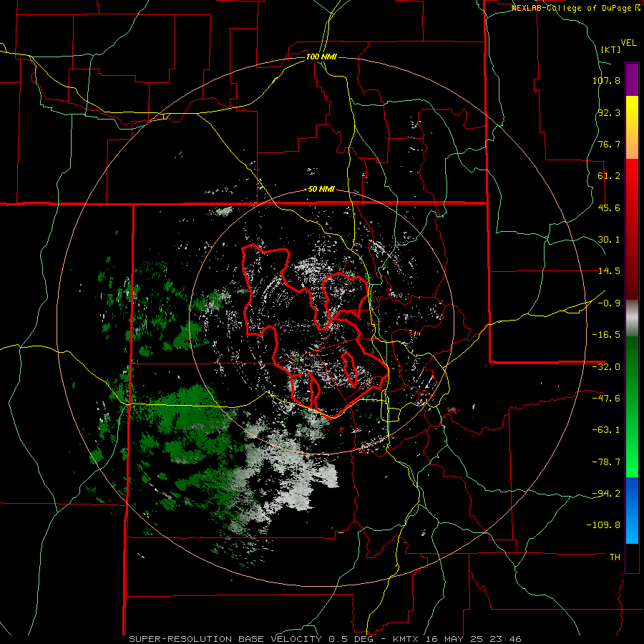
Task: Click the -47.6 value on velocity scale
Action: [606, 399]
